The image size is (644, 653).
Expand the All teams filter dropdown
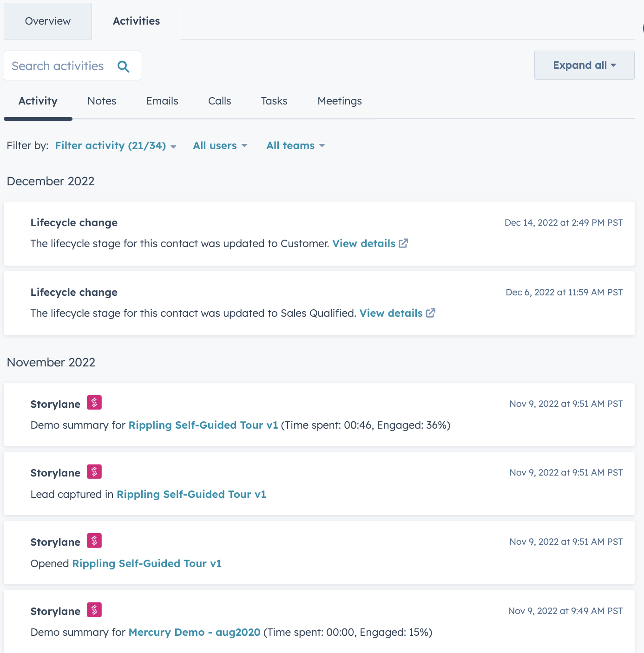pos(296,146)
